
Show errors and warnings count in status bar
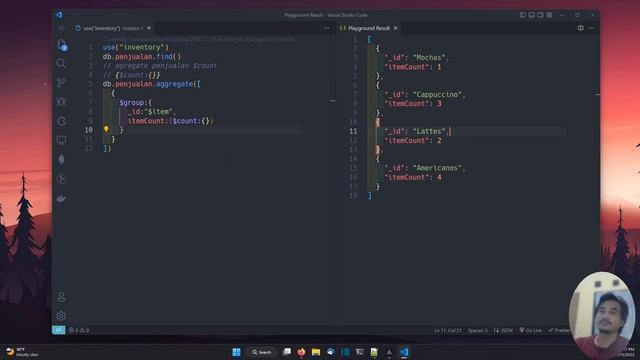coord(79,330)
